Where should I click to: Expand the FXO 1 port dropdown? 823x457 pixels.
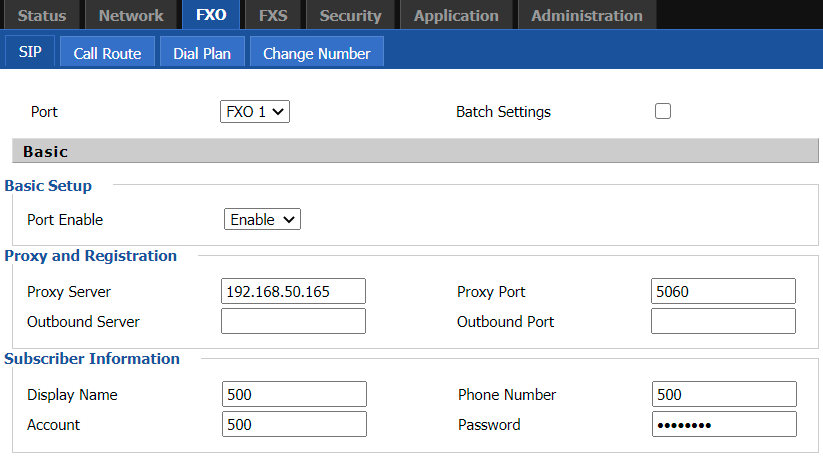point(254,112)
